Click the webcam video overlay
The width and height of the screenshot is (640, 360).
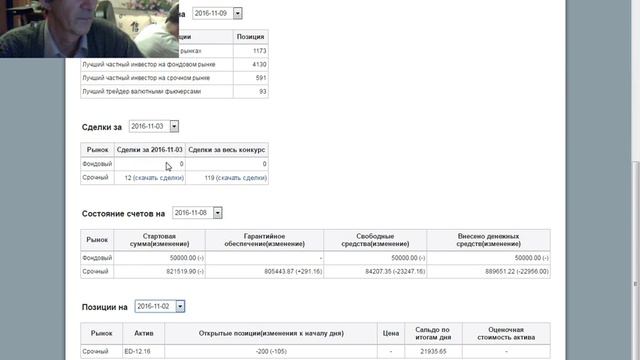point(89,29)
